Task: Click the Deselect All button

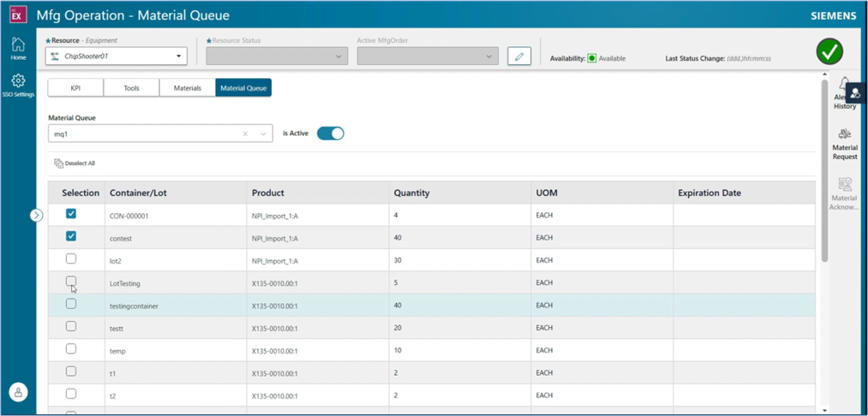Action: click(75, 163)
